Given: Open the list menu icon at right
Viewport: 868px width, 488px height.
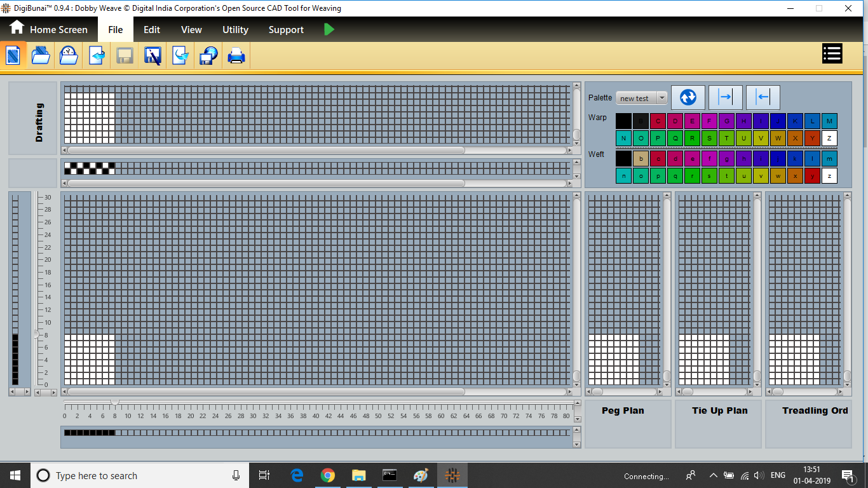Looking at the screenshot, I should (x=832, y=54).
